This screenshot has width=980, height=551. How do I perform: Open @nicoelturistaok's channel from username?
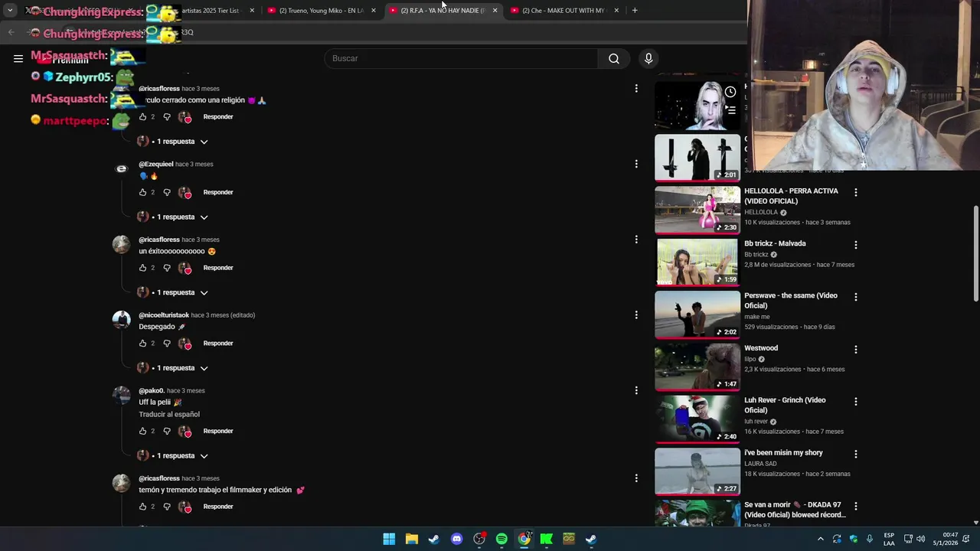click(164, 315)
